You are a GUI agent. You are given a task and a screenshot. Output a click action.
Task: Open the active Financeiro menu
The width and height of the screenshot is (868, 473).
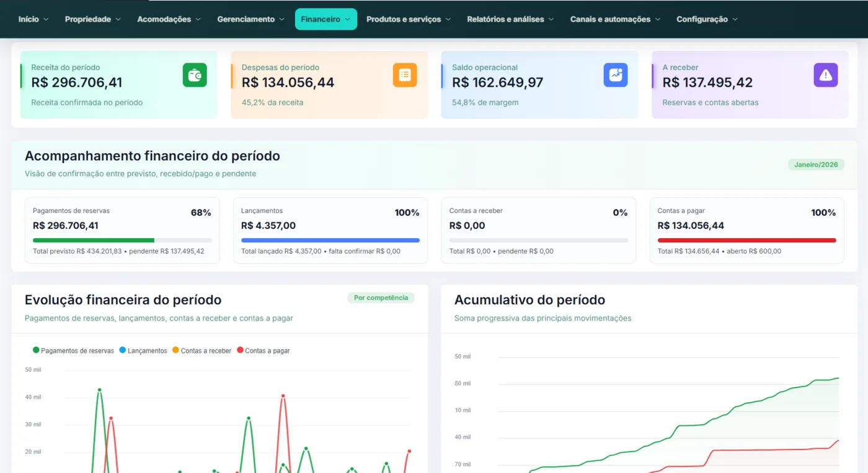[326, 19]
